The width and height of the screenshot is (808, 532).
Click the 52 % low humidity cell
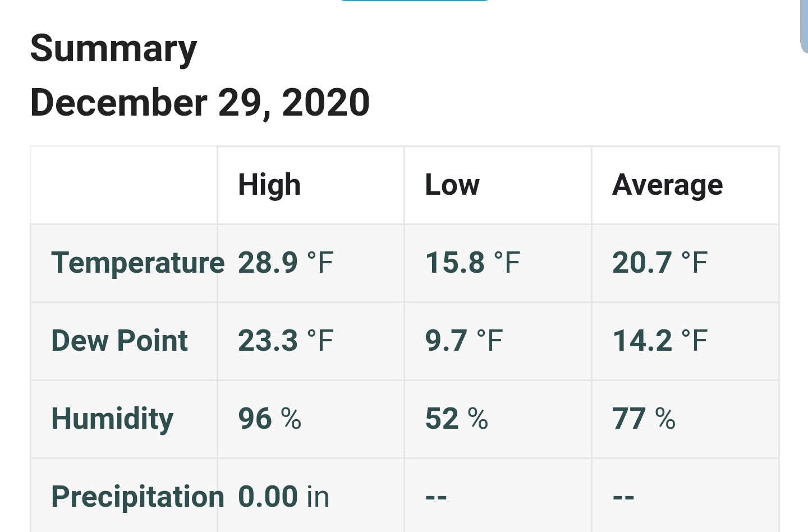point(457,419)
